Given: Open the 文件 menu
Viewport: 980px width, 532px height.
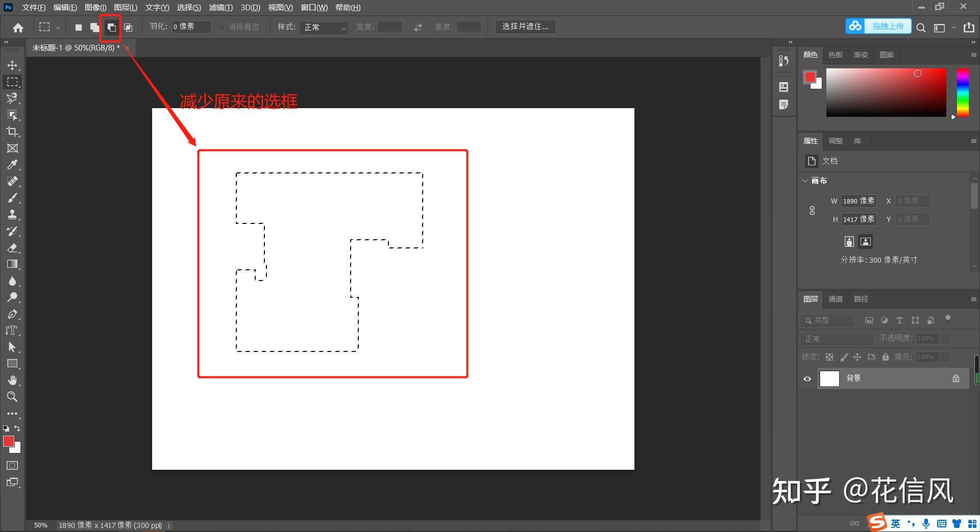Looking at the screenshot, I should [34, 8].
